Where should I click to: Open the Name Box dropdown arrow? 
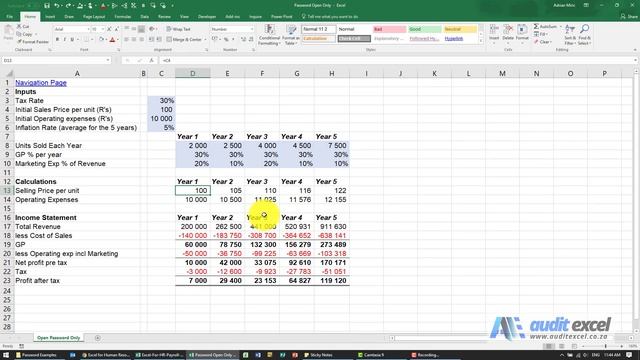click(x=108, y=60)
